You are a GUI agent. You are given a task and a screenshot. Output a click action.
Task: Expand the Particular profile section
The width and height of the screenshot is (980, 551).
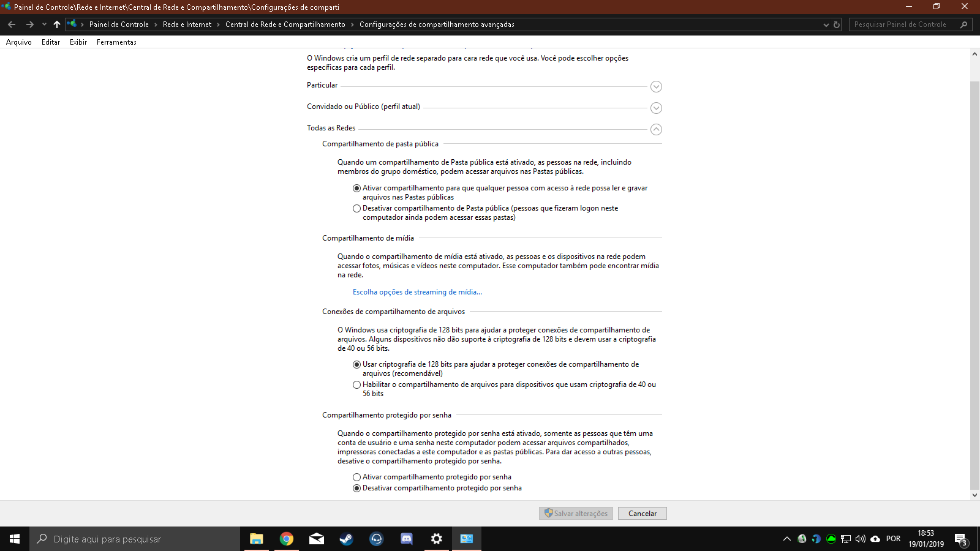[x=656, y=87]
